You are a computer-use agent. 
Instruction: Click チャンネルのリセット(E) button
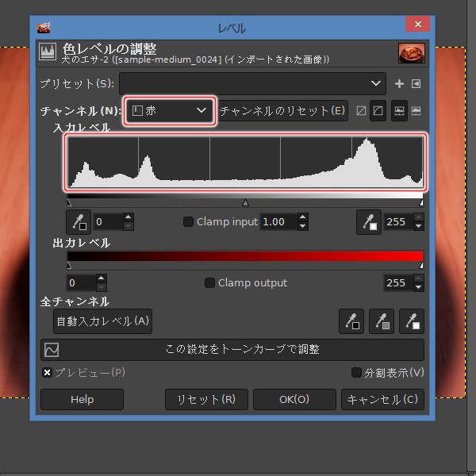click(282, 111)
